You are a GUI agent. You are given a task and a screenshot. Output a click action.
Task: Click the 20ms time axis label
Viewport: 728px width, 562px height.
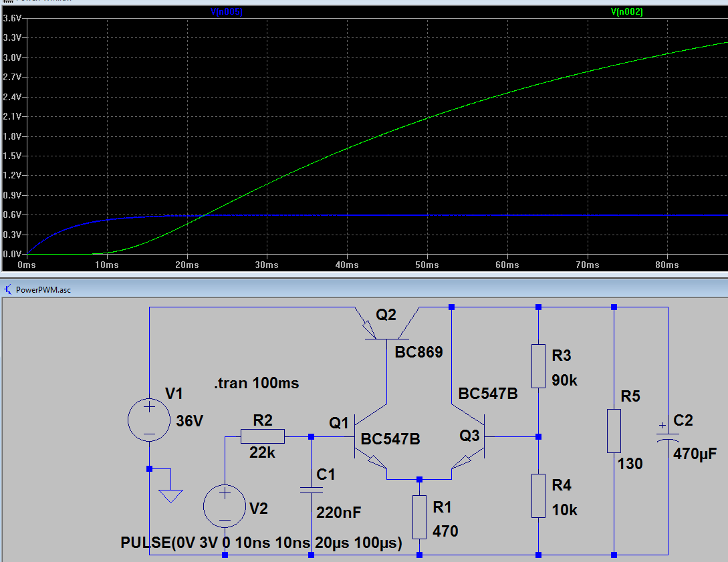(x=187, y=265)
